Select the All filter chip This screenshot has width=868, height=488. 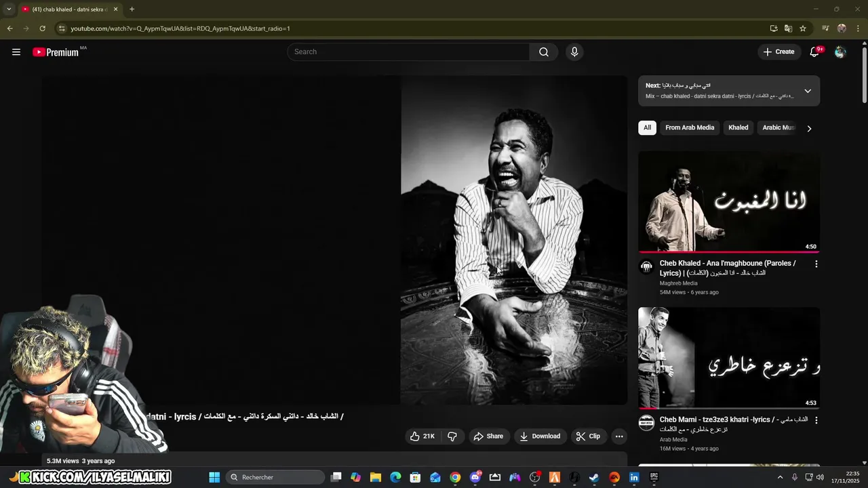647,127
